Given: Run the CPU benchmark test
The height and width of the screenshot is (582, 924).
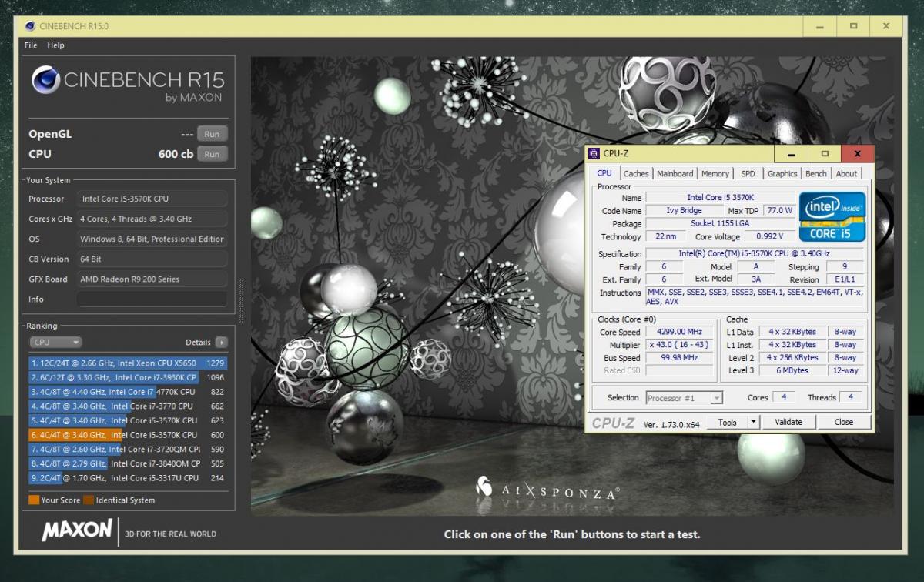Looking at the screenshot, I should [212, 154].
